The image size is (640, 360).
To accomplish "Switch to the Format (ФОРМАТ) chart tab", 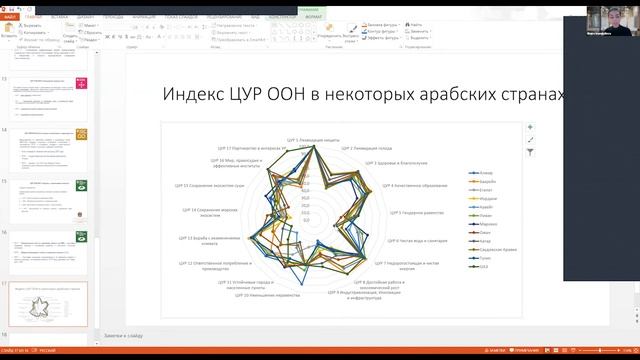I will click(x=313, y=17).
